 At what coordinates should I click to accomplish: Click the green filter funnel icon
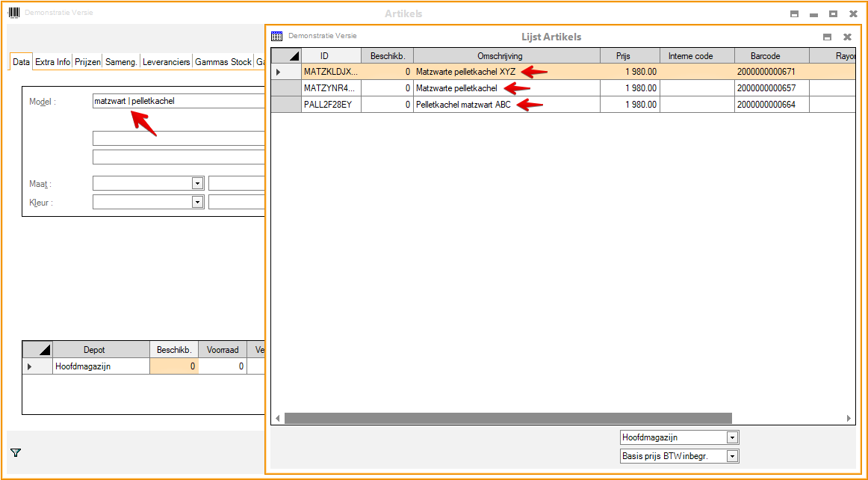click(15, 452)
